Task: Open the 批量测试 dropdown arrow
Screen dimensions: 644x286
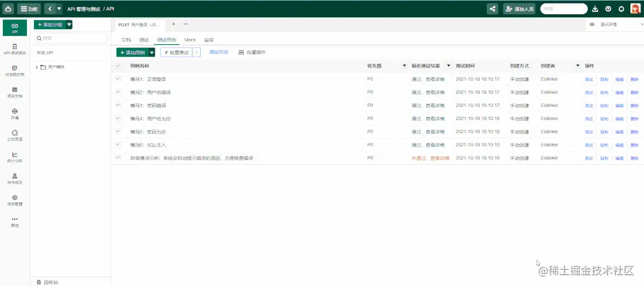Action: pyautogui.click(x=197, y=53)
